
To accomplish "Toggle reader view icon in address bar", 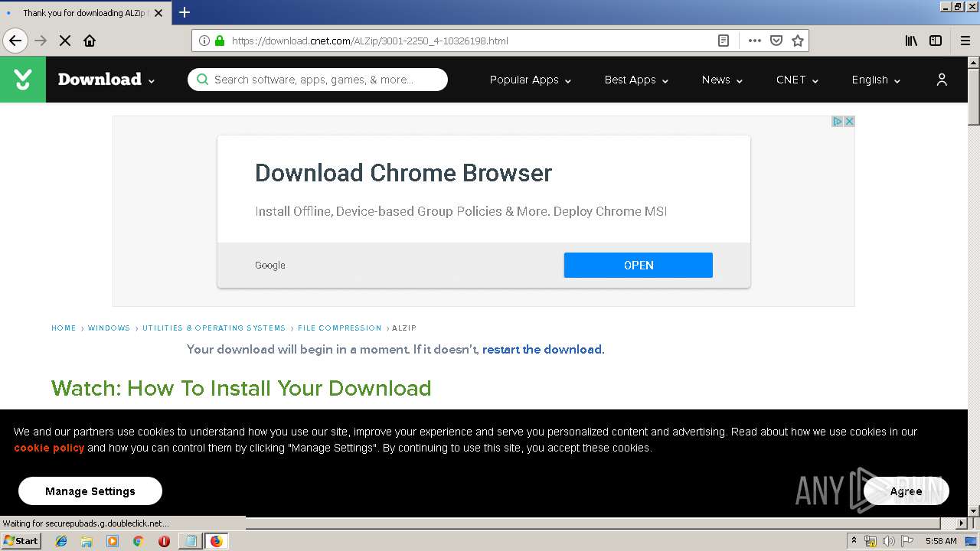I will [723, 41].
